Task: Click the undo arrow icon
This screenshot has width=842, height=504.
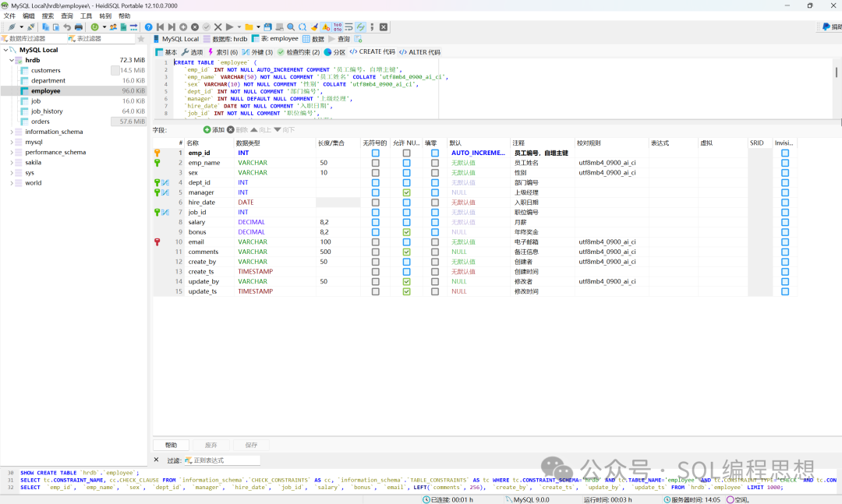Action: 67,26
